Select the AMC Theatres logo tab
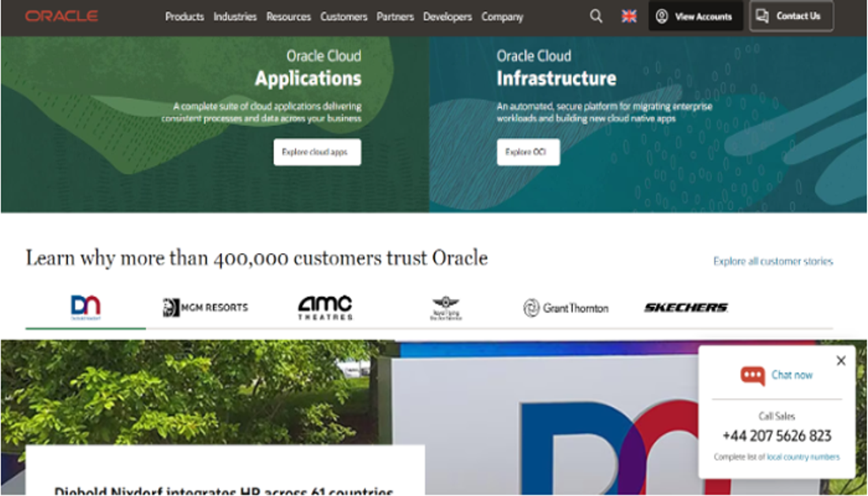The image size is (868, 496). tap(325, 308)
